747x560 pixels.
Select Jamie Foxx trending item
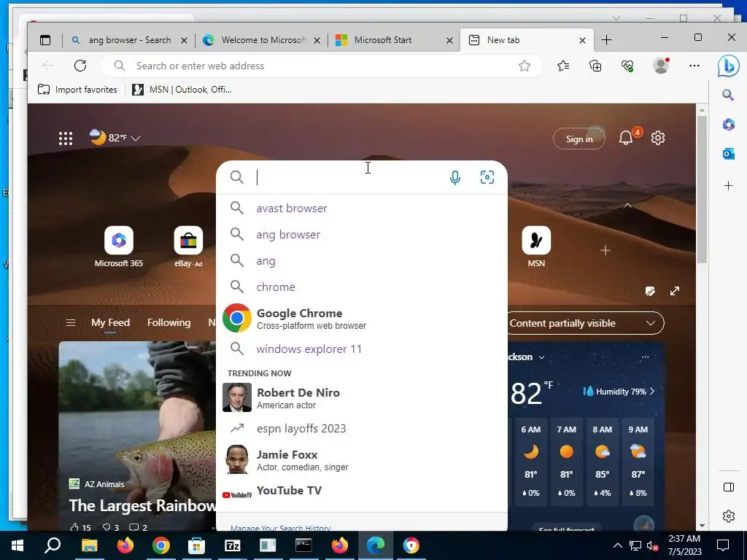pos(362,459)
